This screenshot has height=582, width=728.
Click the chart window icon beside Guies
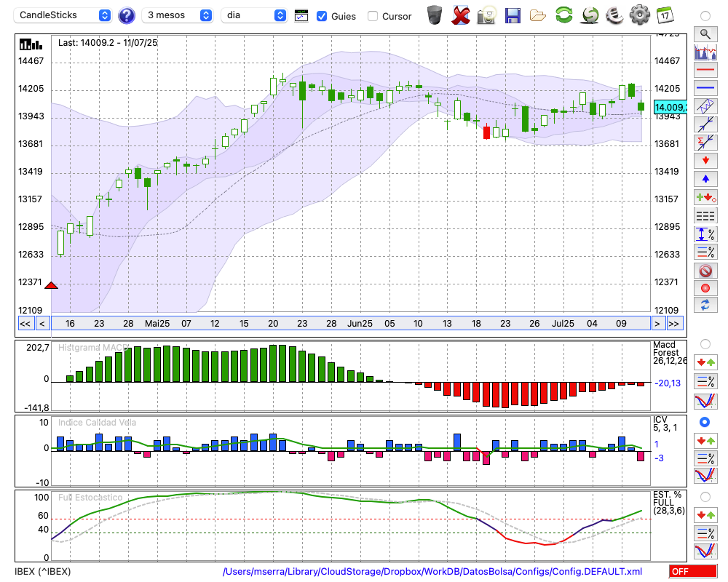pyautogui.click(x=301, y=16)
